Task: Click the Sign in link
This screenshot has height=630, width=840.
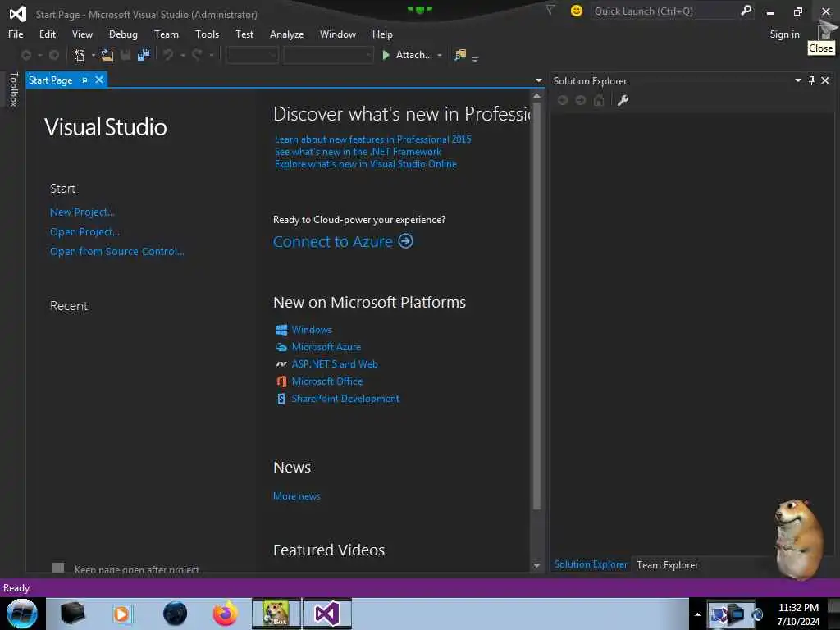Action: coord(784,34)
